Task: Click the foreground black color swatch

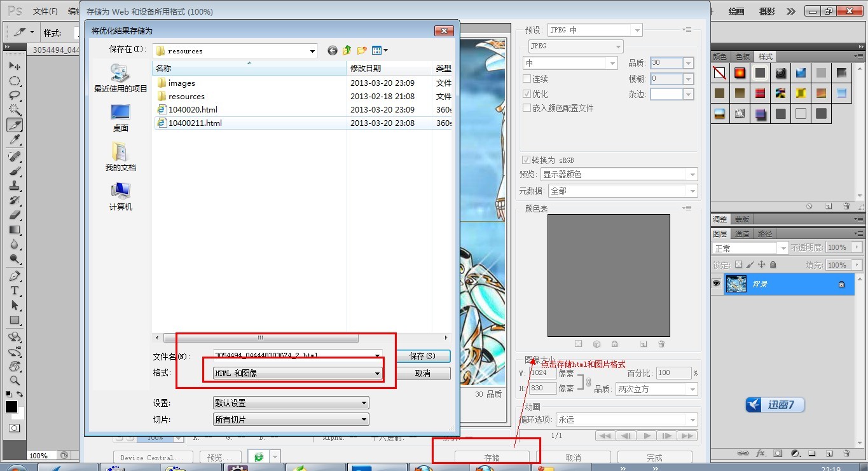Action: [x=11, y=407]
